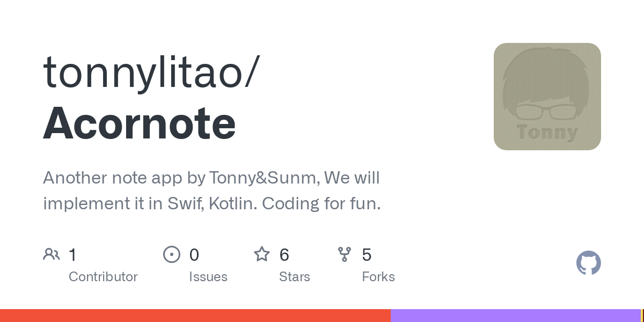Image resolution: width=644 pixels, height=322 pixels.
Task: Click the GitHub Octocat logo
Action: coord(589,263)
